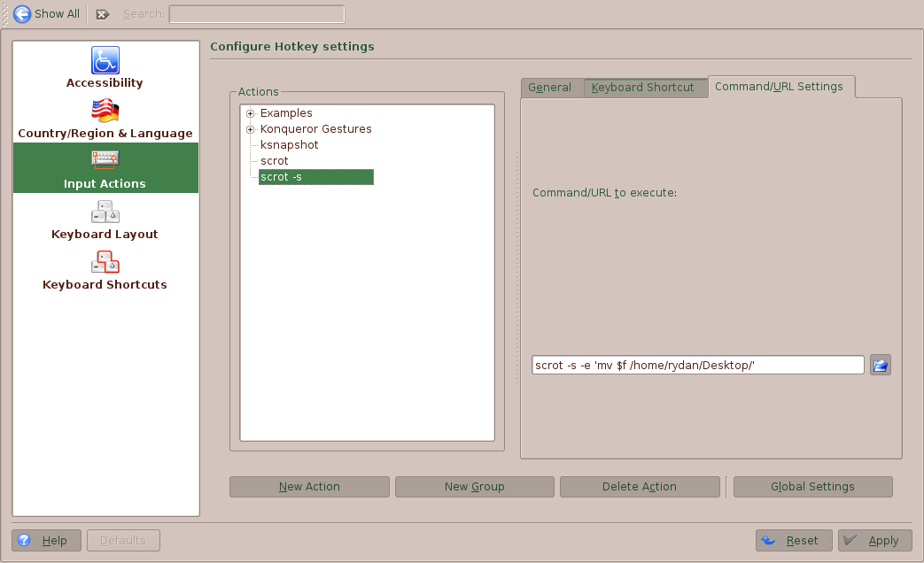Click the Input Actions keyboard icon

click(105, 160)
